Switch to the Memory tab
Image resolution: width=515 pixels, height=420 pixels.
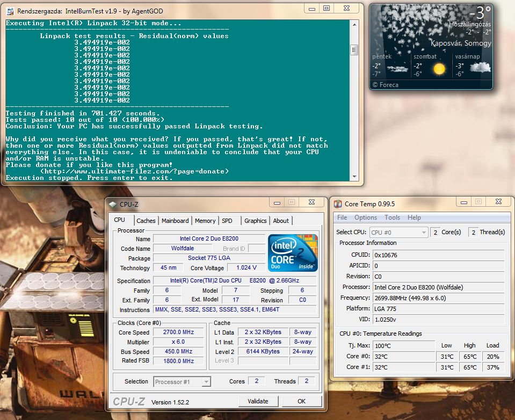(205, 221)
